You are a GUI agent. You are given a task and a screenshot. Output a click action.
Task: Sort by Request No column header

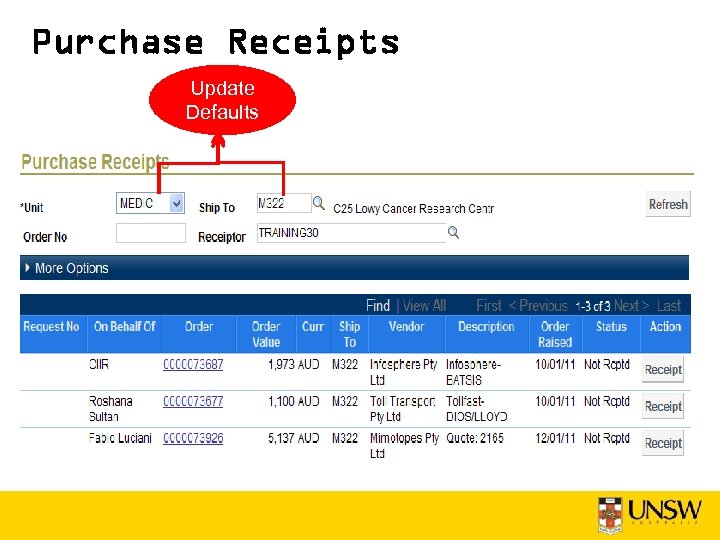[51, 326]
